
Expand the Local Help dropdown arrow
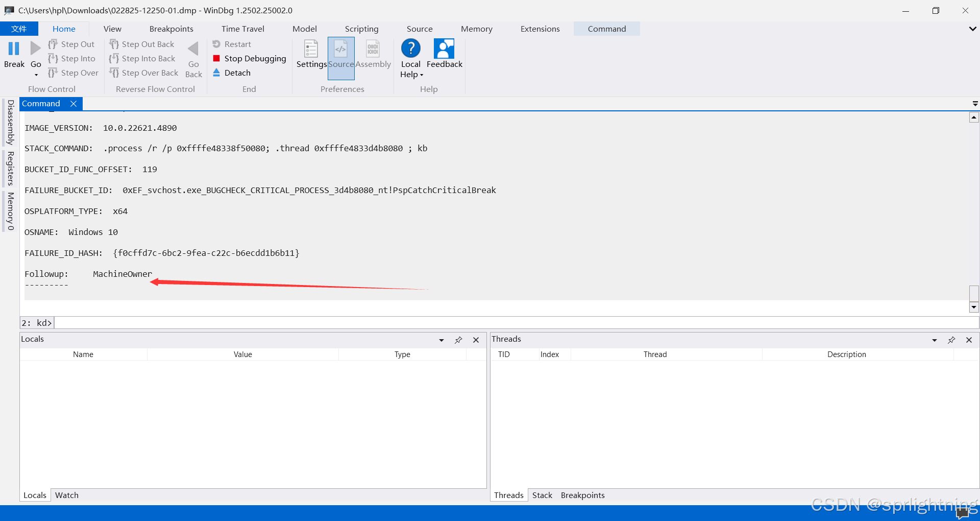422,75
